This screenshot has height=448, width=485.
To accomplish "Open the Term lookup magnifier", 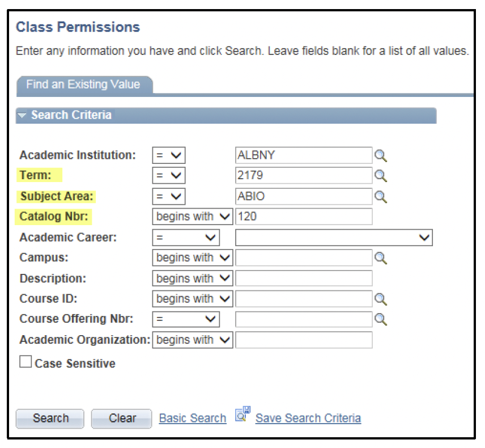I will [x=380, y=176].
